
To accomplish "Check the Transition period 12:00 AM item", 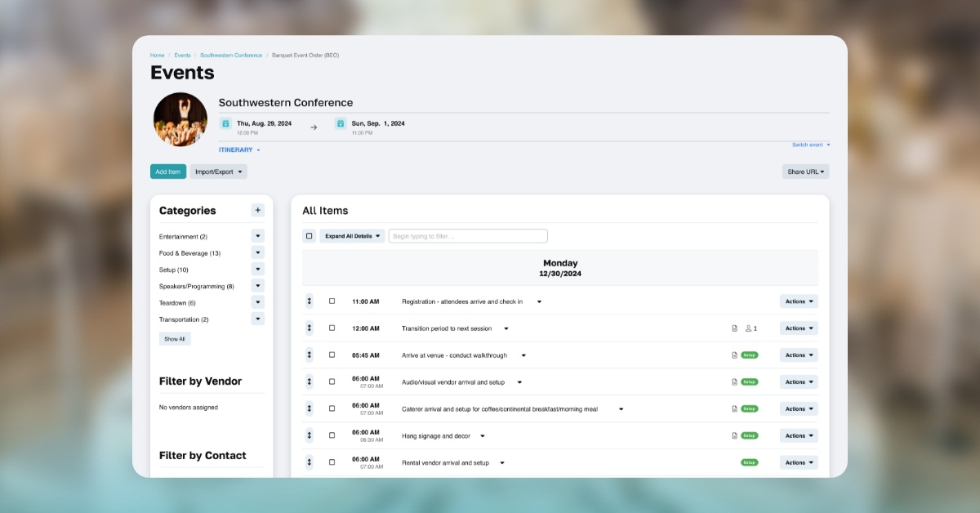I will 332,328.
